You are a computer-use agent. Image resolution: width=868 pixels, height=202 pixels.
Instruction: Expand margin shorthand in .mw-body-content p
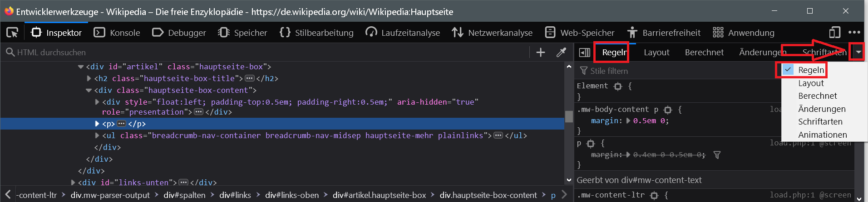pyautogui.click(x=628, y=121)
